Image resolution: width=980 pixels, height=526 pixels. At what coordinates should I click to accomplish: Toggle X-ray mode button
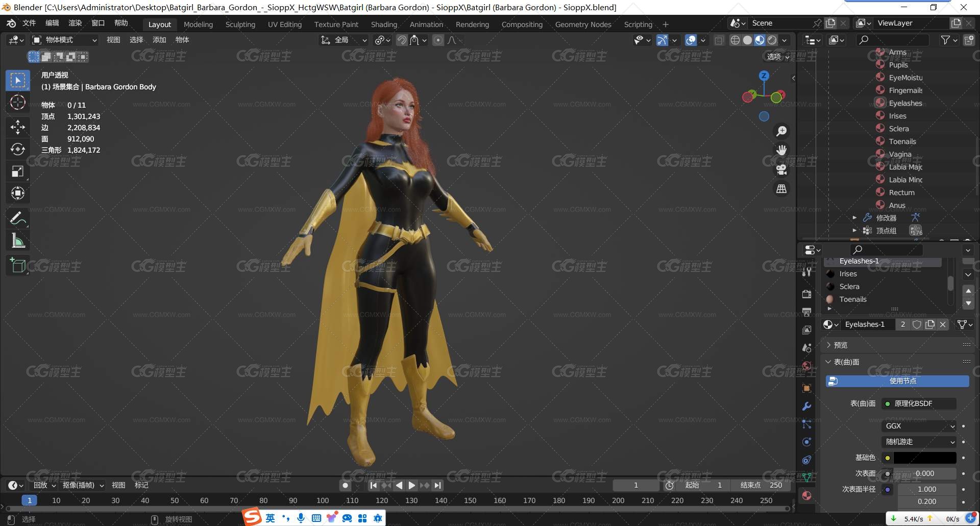[719, 40]
